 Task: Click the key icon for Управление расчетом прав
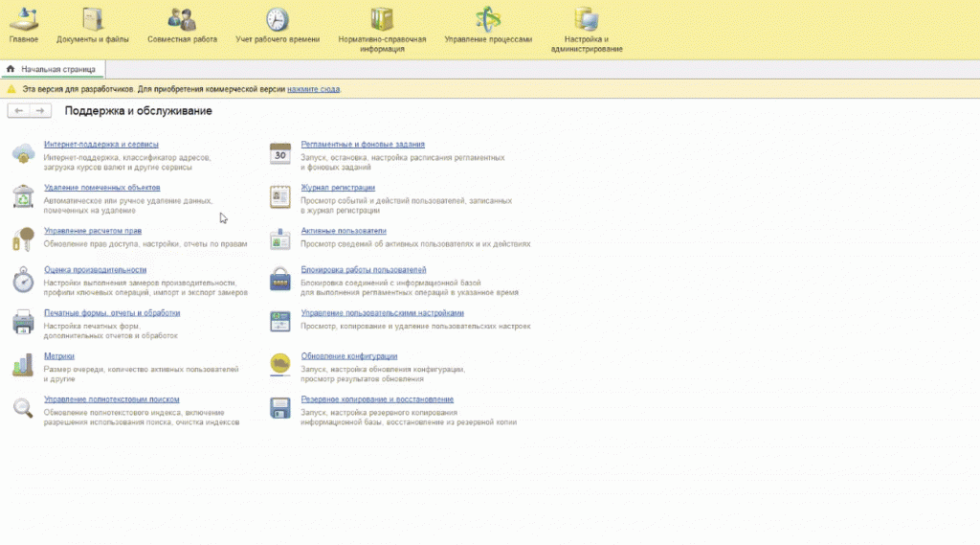pyautogui.click(x=23, y=239)
